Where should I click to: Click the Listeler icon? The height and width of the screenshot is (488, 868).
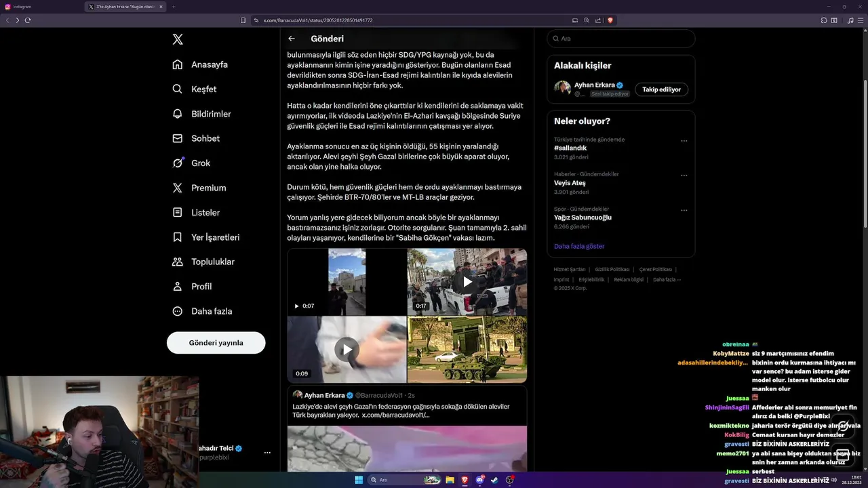[178, 212]
